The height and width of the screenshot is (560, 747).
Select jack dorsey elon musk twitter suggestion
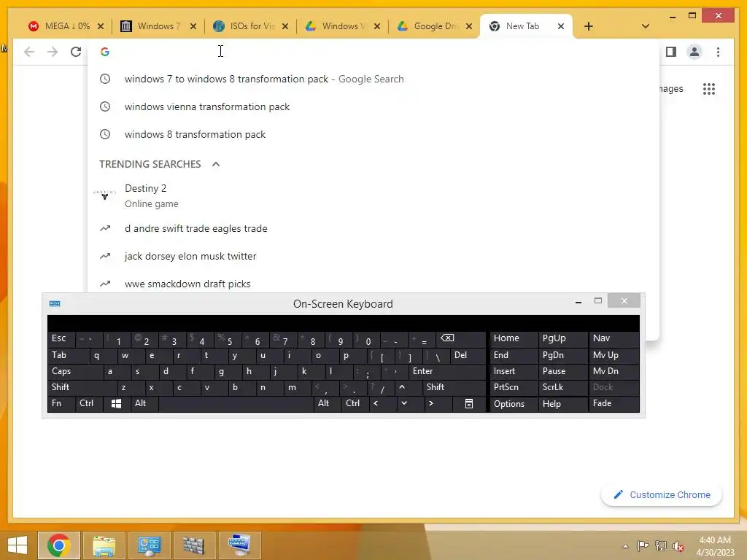(x=373, y=256)
